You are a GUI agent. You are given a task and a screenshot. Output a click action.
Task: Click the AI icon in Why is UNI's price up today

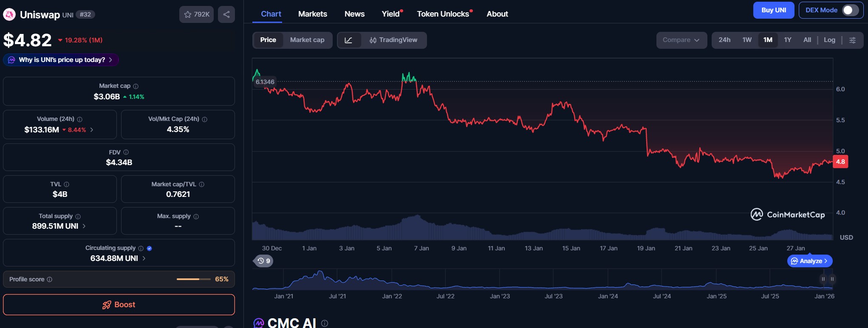[x=11, y=60]
